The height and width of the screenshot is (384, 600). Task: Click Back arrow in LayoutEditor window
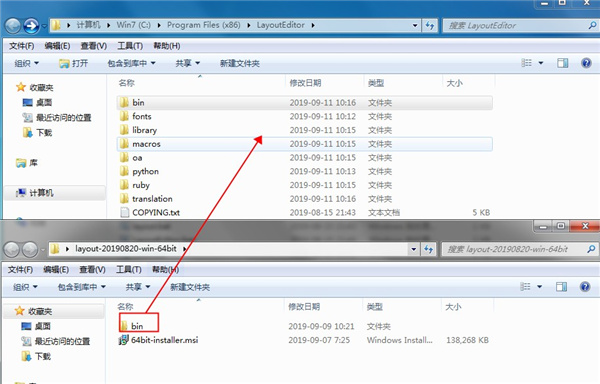pyautogui.click(x=13, y=26)
